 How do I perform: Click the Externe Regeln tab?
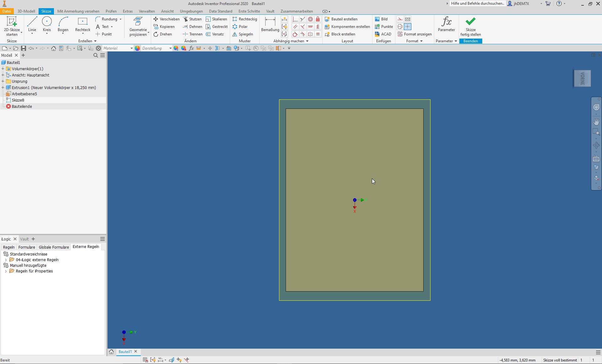click(x=86, y=247)
